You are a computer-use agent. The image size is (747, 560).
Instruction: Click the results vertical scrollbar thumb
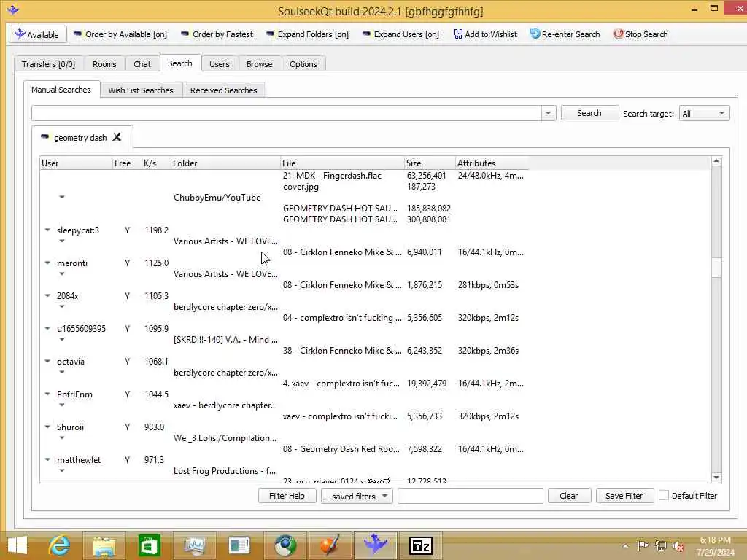coord(716,267)
